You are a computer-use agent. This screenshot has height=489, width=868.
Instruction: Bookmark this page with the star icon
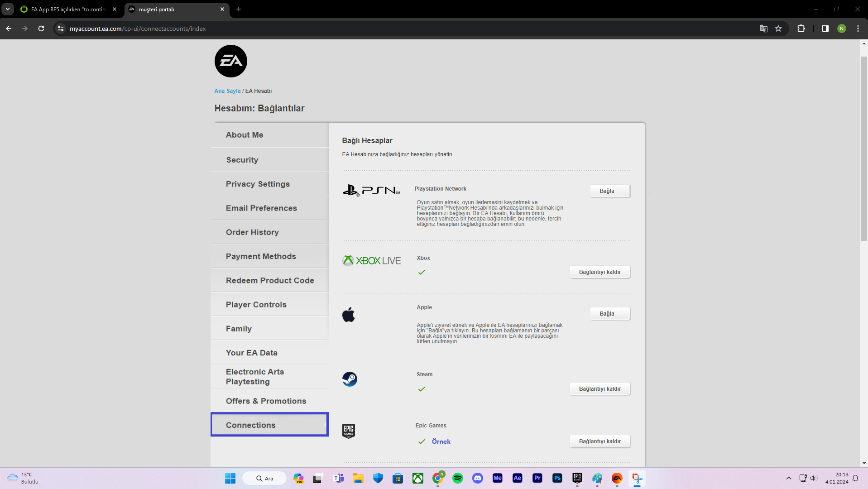[778, 29]
